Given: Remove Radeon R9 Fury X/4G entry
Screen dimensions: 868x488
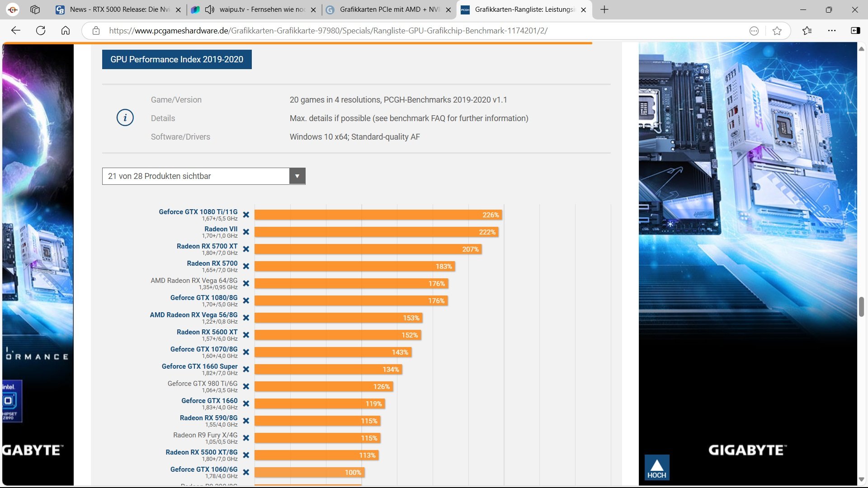Looking at the screenshot, I should [x=246, y=438].
